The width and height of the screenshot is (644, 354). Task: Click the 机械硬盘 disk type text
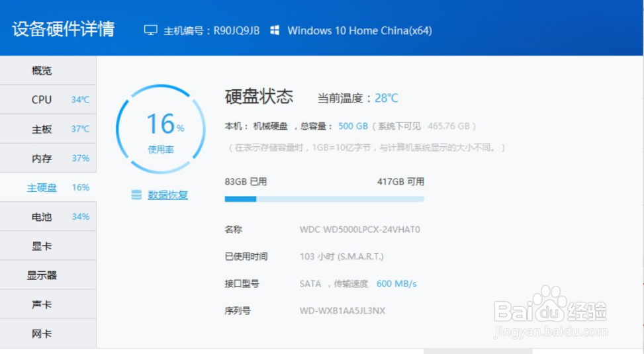click(271, 126)
